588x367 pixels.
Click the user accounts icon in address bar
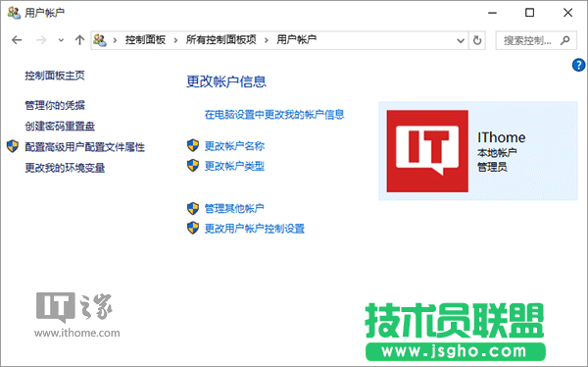coord(100,40)
